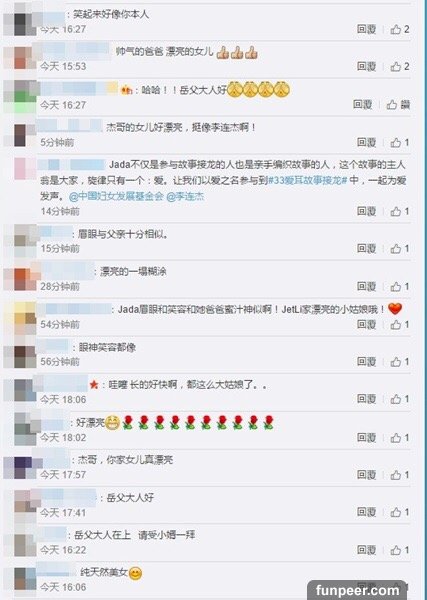Like the '漂亮的一塌糊涂' comment

tap(399, 287)
